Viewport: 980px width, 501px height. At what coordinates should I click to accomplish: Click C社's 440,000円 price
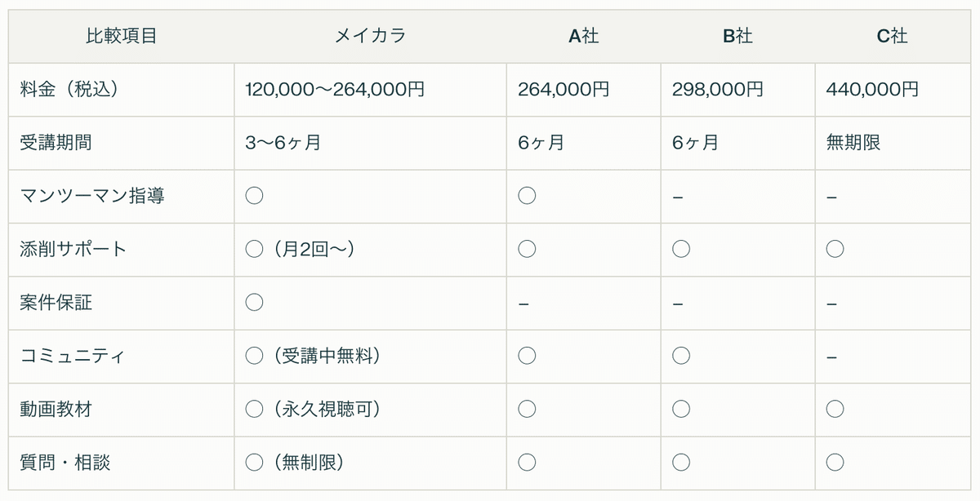(x=872, y=89)
